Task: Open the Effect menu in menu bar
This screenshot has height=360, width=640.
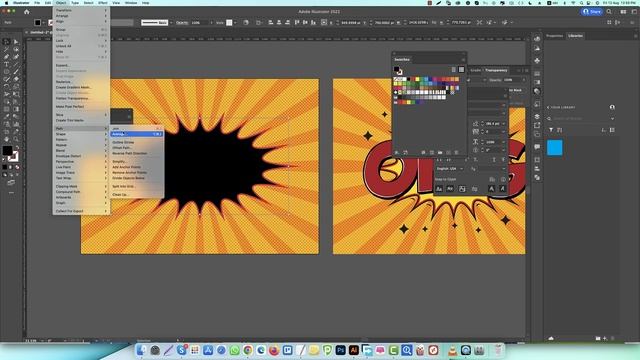Action: (102, 3)
